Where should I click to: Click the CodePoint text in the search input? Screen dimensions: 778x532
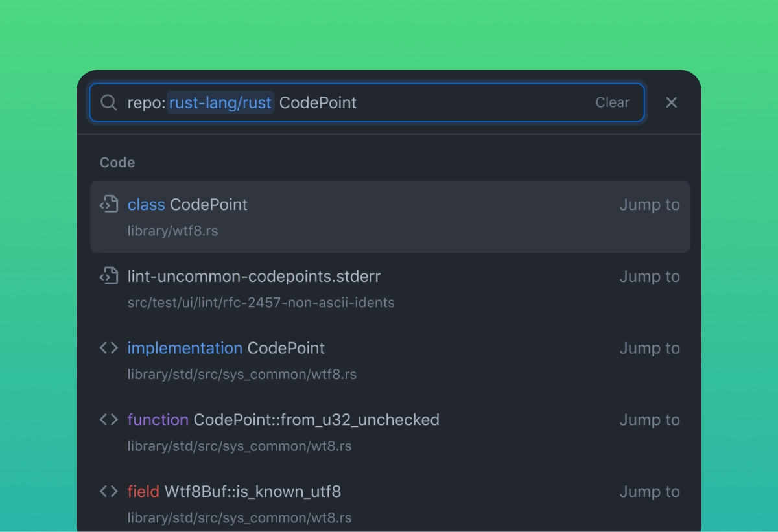click(x=318, y=102)
